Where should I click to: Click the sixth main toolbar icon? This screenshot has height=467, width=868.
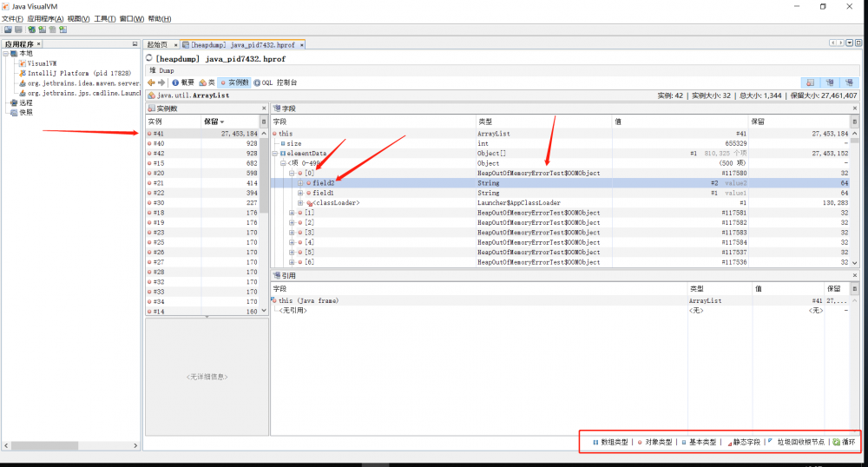tap(63, 30)
